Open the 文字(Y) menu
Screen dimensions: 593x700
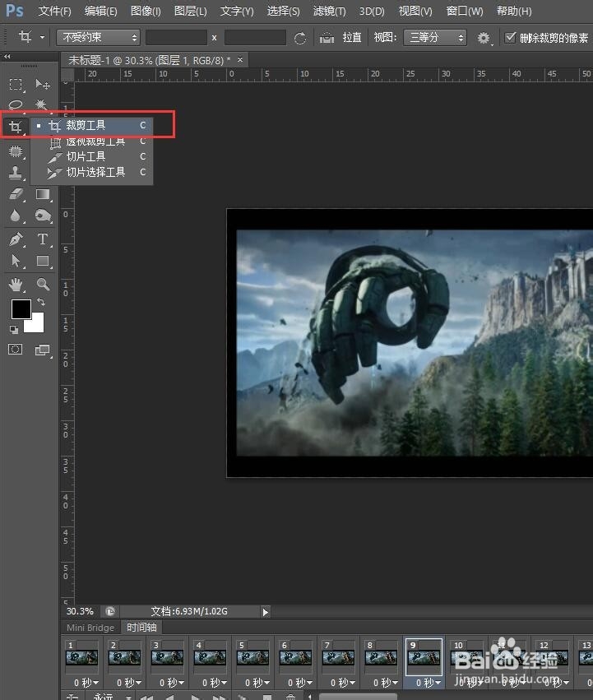(x=237, y=12)
